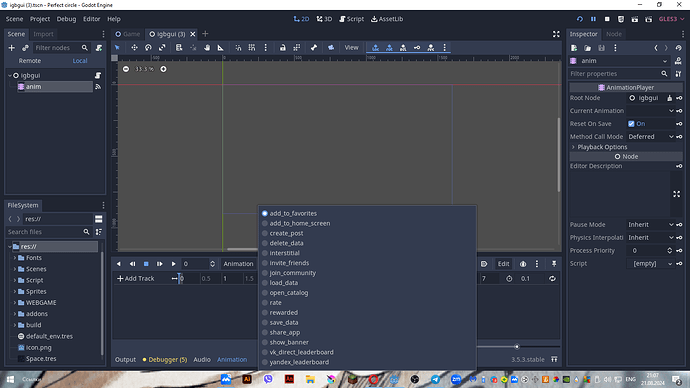Click Add Track button
This screenshot has height=388, width=690.
click(x=136, y=278)
